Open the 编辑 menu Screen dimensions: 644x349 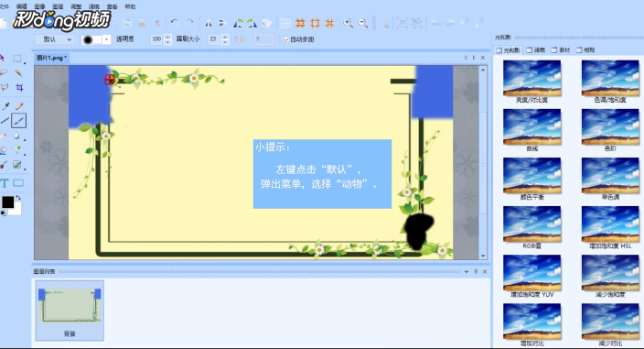[21, 6]
